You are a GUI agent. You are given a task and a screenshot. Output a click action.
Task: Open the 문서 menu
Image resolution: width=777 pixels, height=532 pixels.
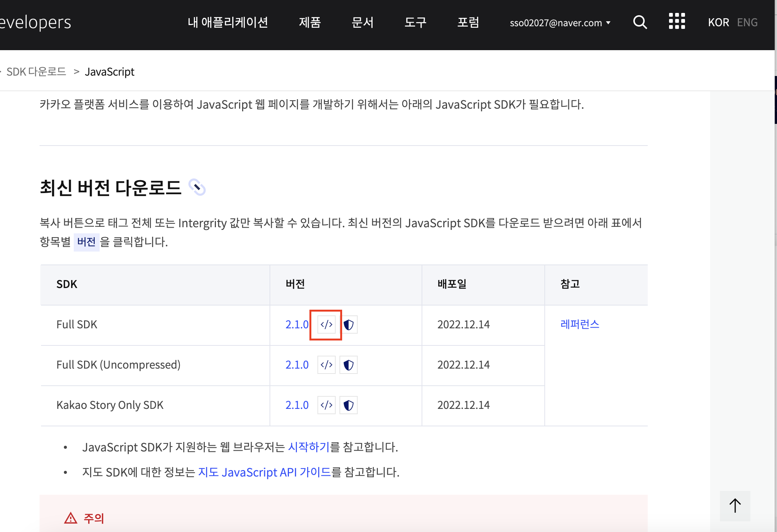point(362,22)
